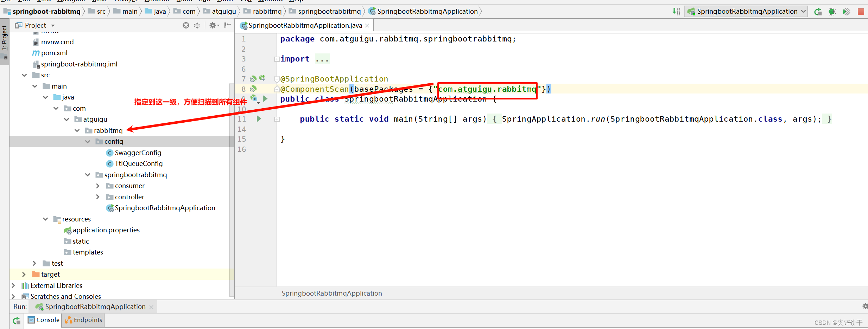Click the rerun green arrow icon in toolbar
This screenshot has width=868, height=329.
pos(818,11)
